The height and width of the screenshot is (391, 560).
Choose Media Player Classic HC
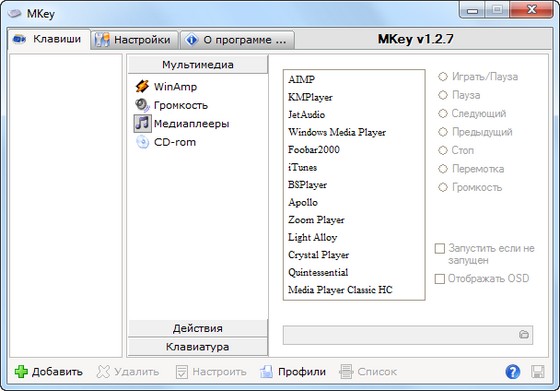[x=340, y=290]
